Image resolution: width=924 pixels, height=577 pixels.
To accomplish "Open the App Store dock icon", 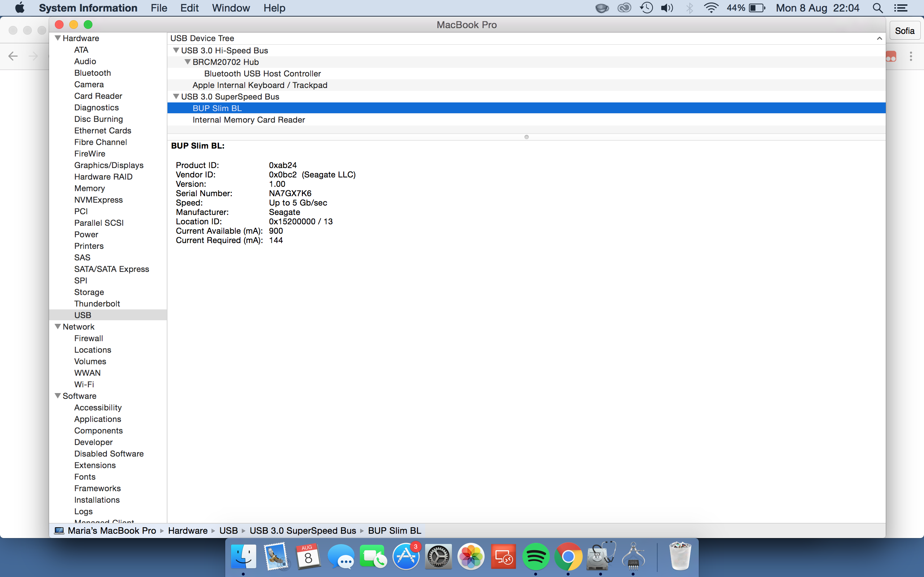I will click(405, 557).
